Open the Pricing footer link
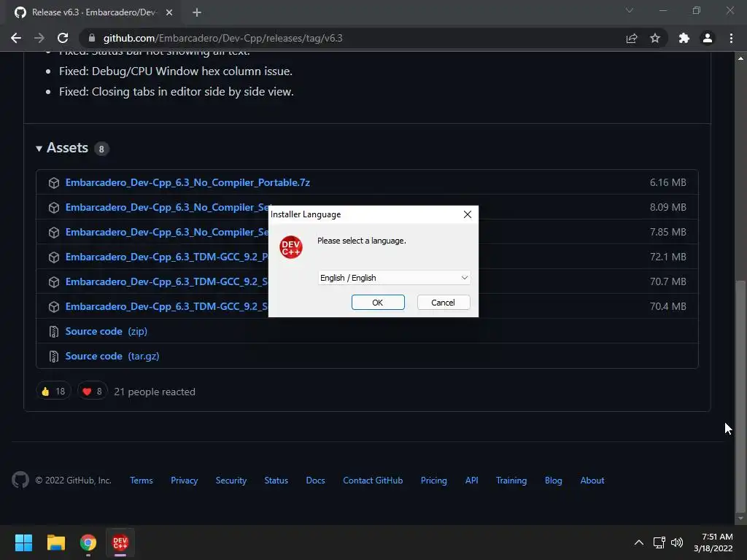 coord(434,481)
